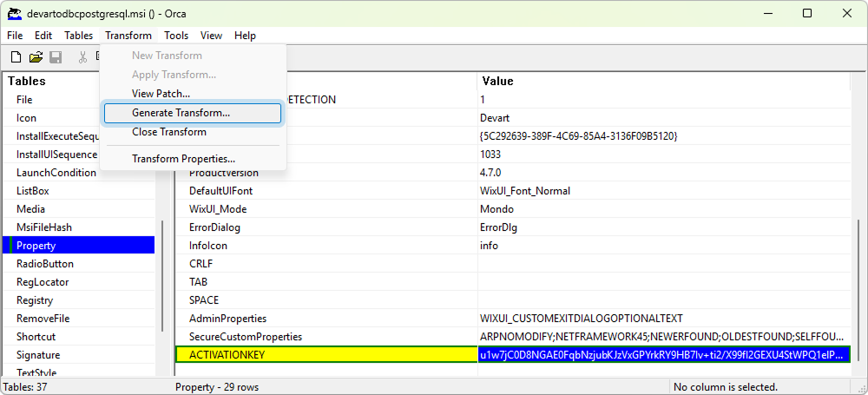
Task: Click the product code GUID value
Action: click(x=664, y=136)
